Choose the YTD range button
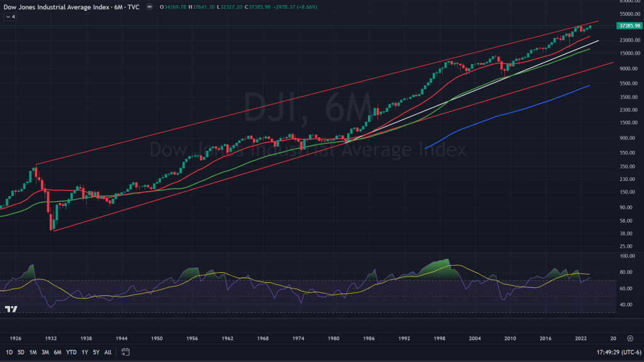644x362 pixels. (70, 351)
